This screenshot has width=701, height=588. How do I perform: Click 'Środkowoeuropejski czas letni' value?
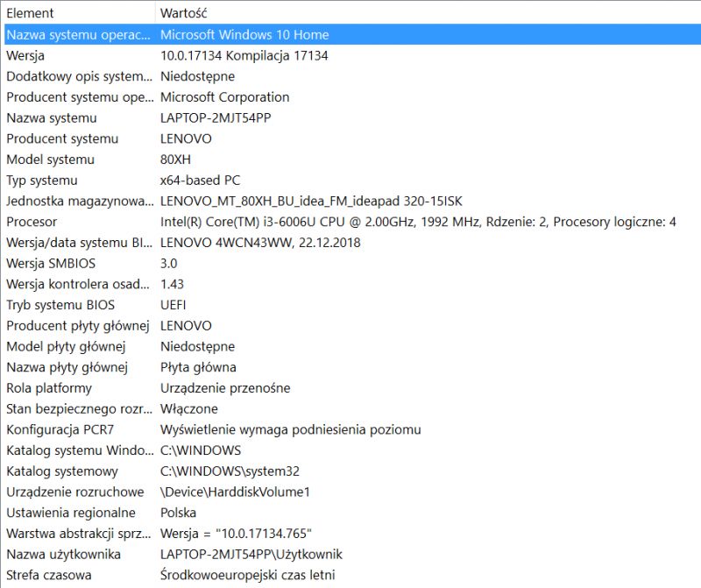(248, 575)
